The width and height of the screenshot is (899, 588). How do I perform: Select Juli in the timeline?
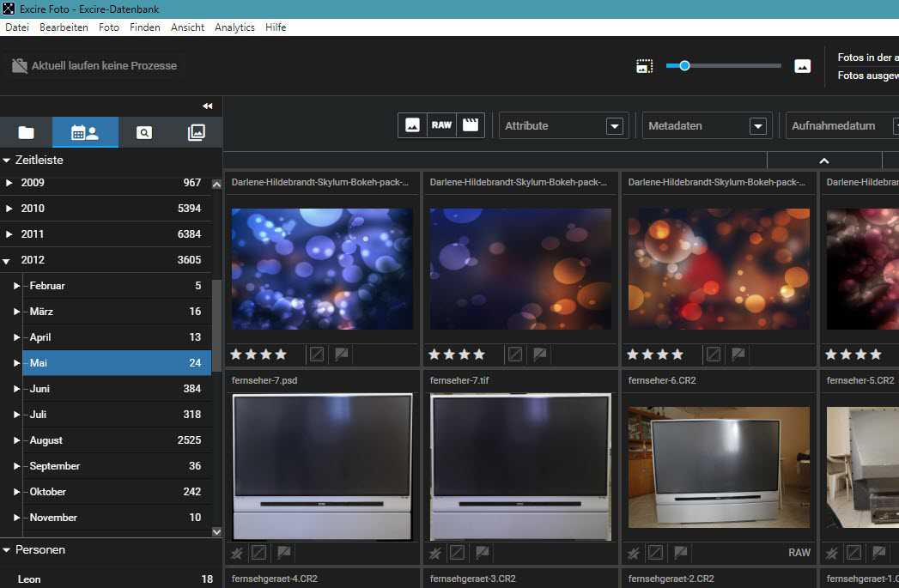pos(117,415)
